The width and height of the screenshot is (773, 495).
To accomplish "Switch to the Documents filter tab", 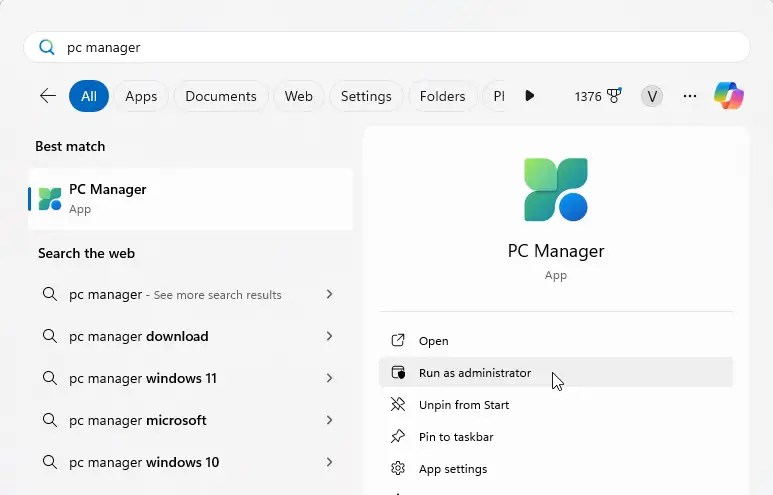I will pyautogui.click(x=221, y=96).
